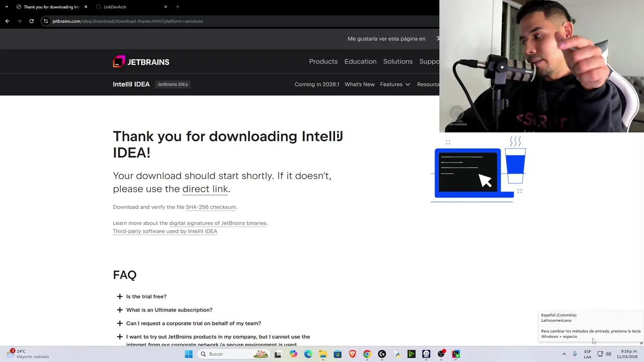Image resolution: width=644 pixels, height=362 pixels.
Task: Click the microphone icon in system tray
Action: (x=575, y=354)
